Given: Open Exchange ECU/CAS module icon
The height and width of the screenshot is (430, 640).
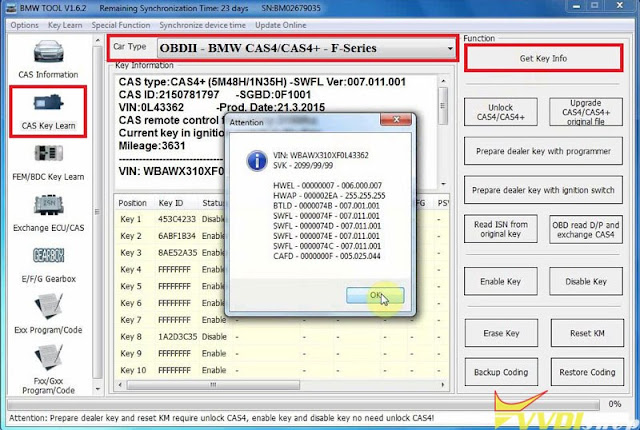Looking at the screenshot, I should point(49,205).
